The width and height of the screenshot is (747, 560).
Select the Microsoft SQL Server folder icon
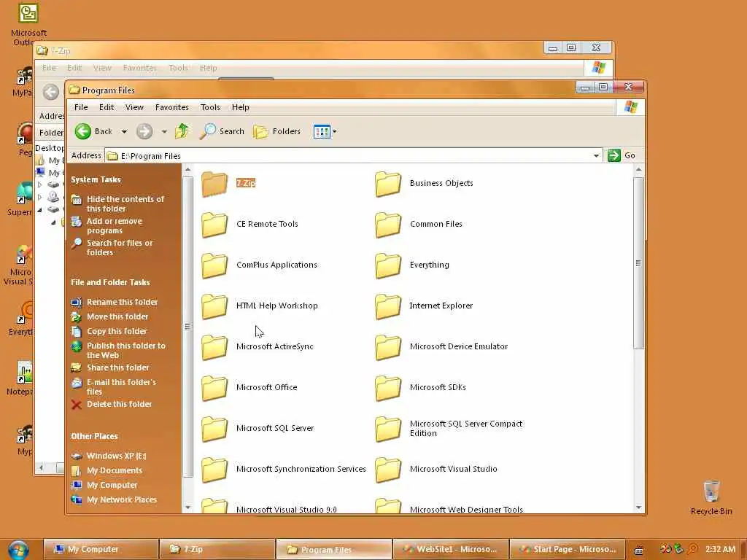214,429
